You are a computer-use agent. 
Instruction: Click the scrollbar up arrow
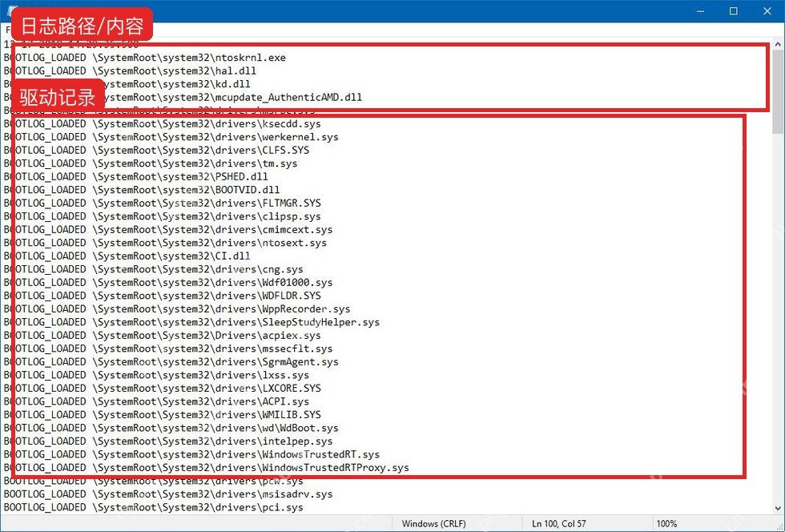coord(778,44)
